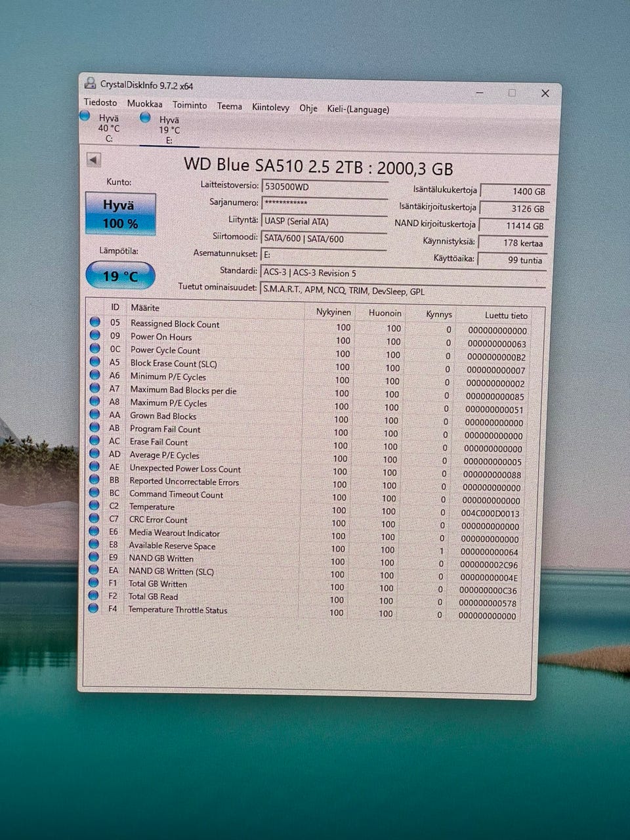The width and height of the screenshot is (630, 840).
Task: Click the Määrite column header
Action: tap(145, 308)
